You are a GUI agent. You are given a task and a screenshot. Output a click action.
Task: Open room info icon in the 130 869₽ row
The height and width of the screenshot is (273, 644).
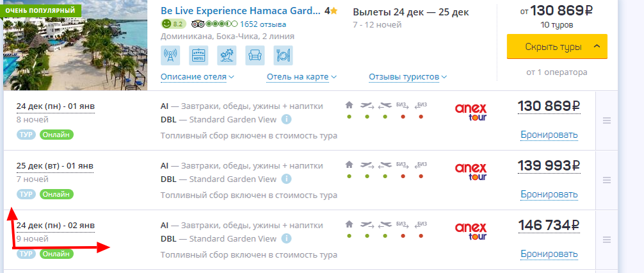[287, 120]
